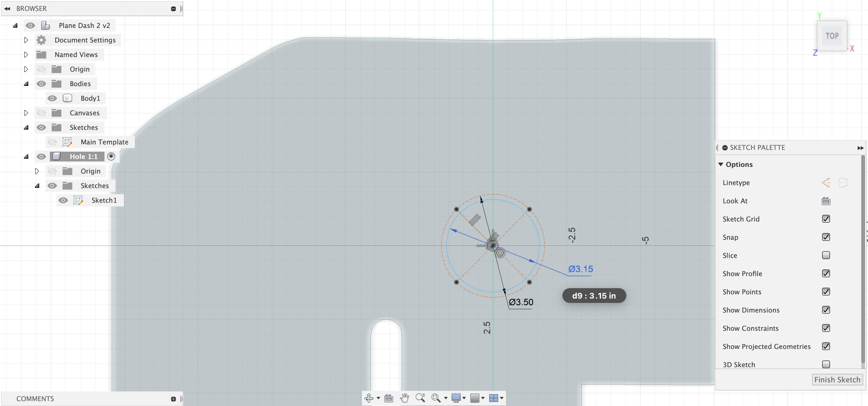
Task: Toggle the Show Dimensions checkbox
Action: 826,310
